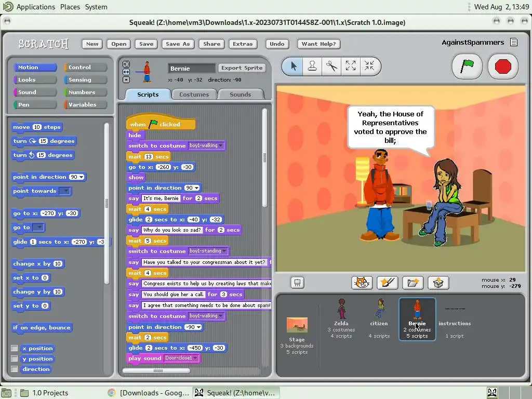Viewport: 532px width, 399px height.
Task: Click the Scratch logo
Action: coord(44,44)
